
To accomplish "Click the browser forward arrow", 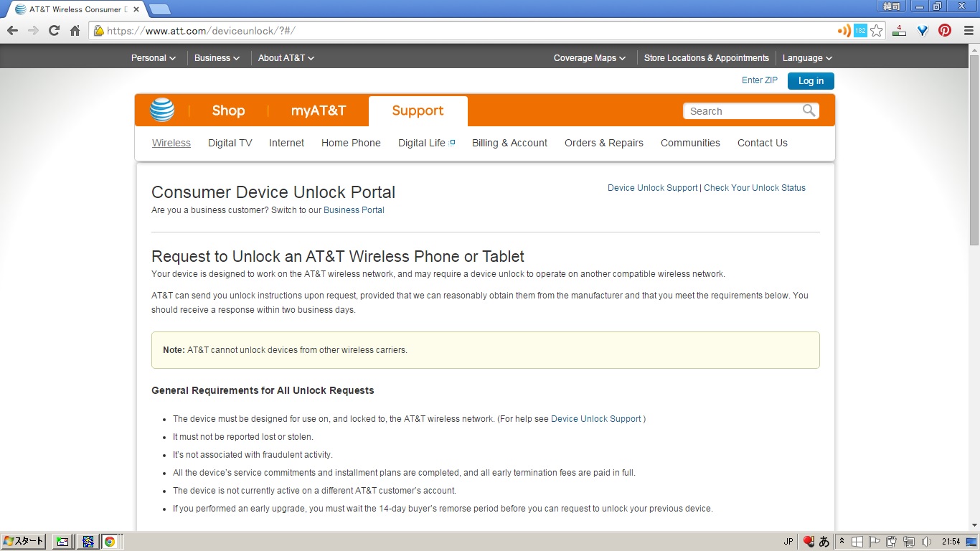I will point(33,31).
